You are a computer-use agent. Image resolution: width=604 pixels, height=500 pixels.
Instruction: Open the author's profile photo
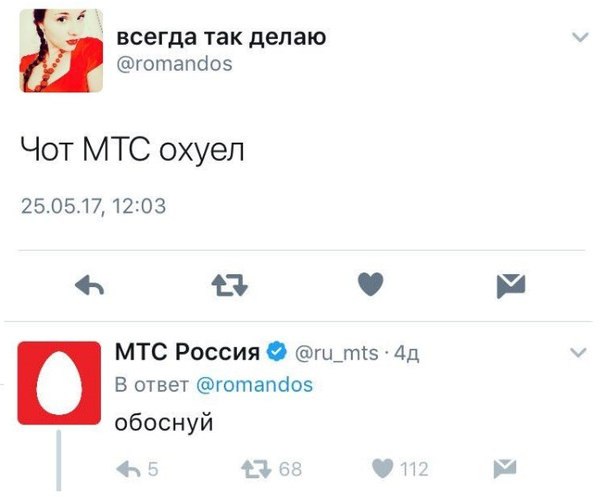(61, 50)
